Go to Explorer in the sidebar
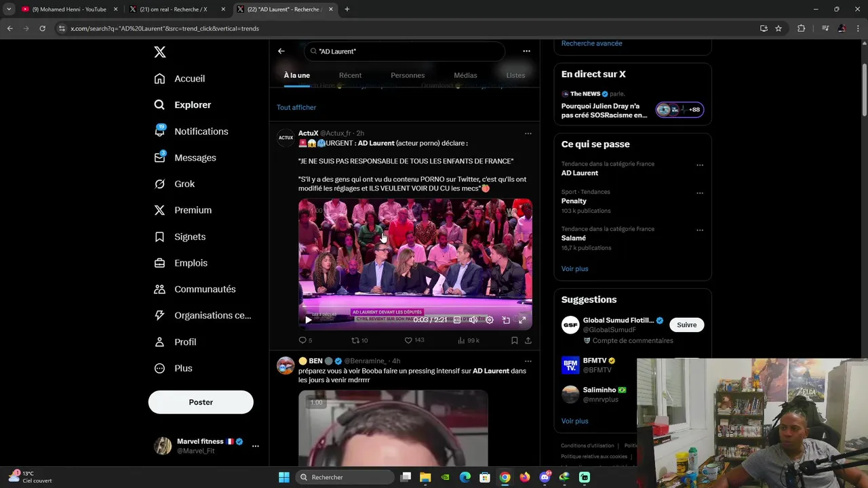Screen dimensions: 868x488 (182, 105)
